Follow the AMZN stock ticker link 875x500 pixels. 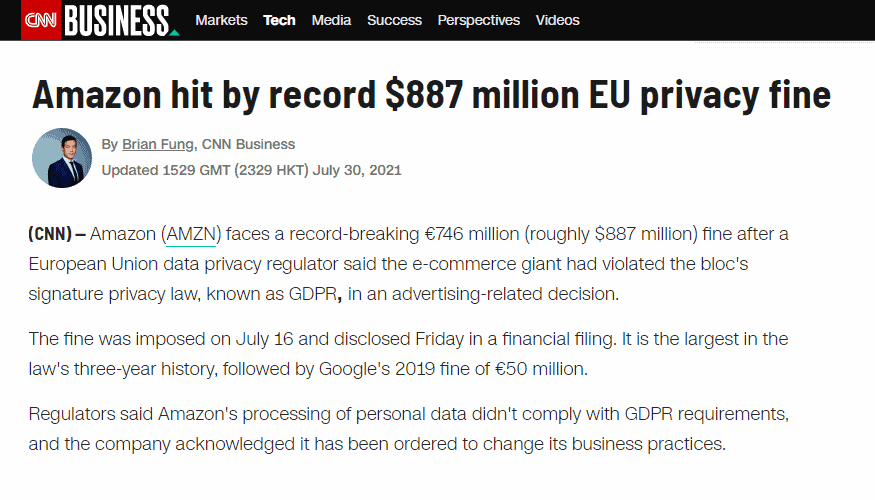click(x=192, y=235)
